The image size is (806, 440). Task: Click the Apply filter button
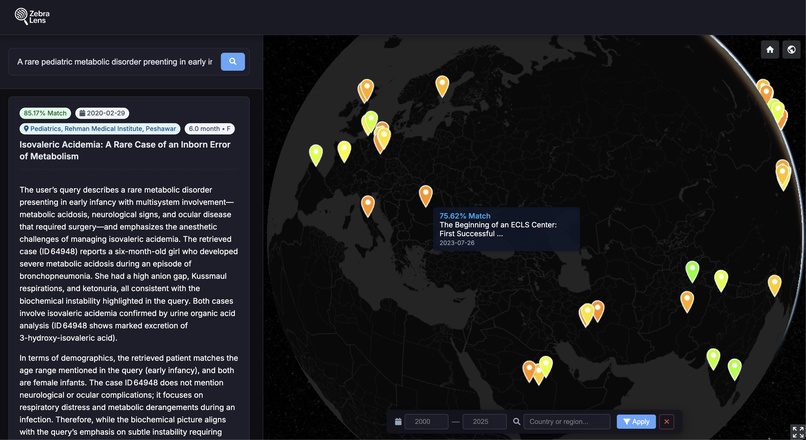[636, 421]
